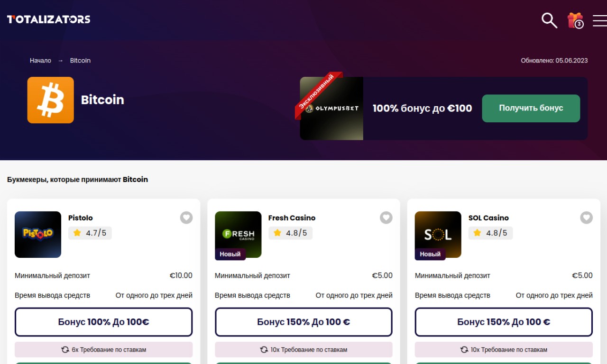Click the SOL Casino star rating icon
The width and height of the screenshot is (607, 364).
click(x=478, y=233)
